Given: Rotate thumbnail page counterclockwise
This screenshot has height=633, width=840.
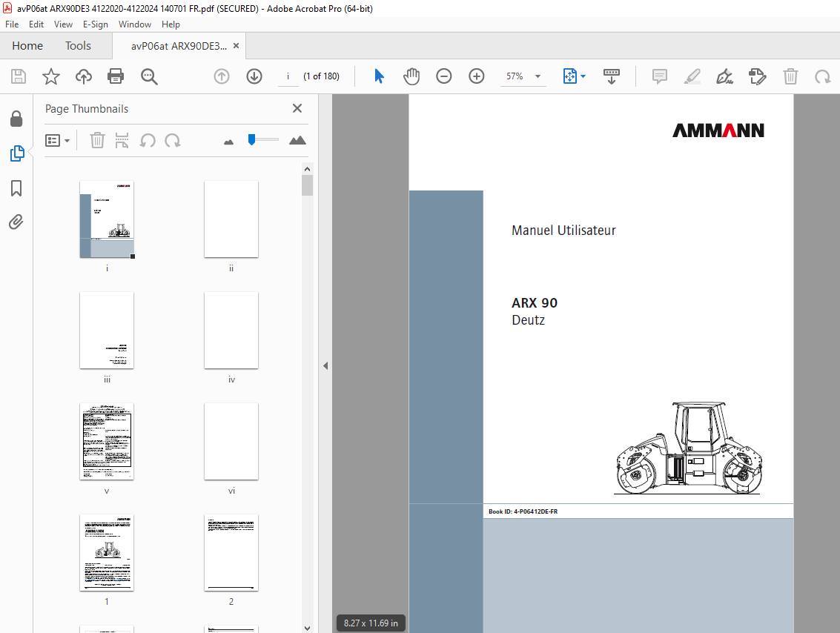Looking at the screenshot, I should point(148,140).
